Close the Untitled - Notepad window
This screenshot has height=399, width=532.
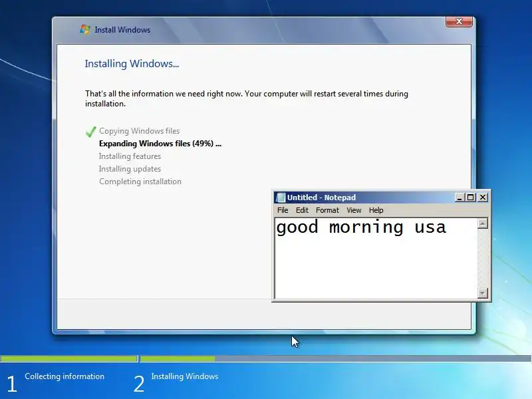point(483,197)
